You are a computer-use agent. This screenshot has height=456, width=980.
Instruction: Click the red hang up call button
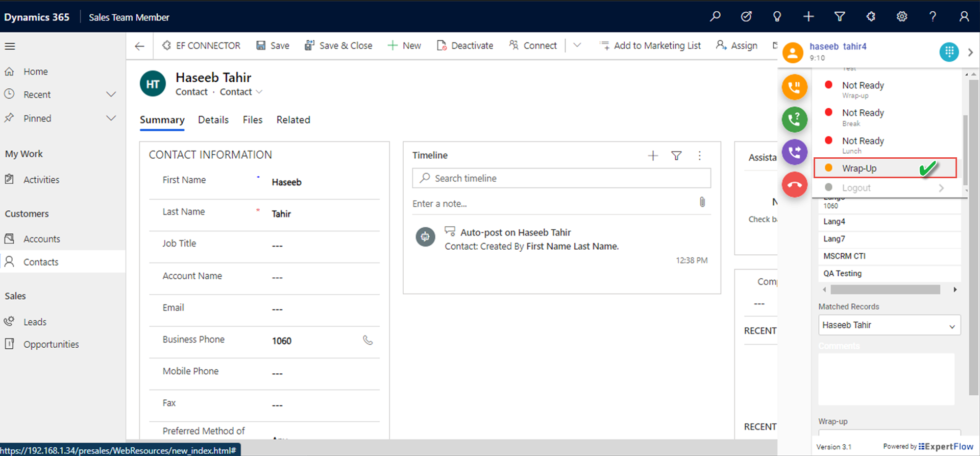[x=794, y=184]
